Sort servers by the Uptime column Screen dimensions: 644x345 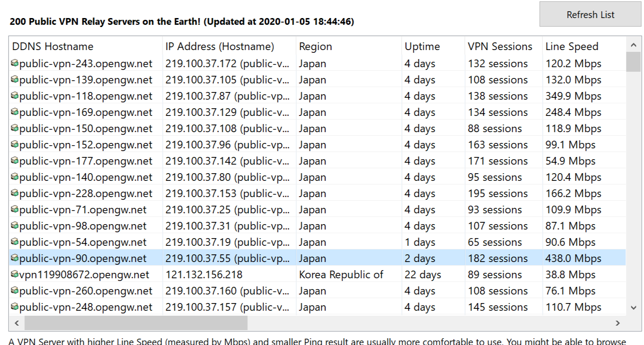click(x=422, y=46)
